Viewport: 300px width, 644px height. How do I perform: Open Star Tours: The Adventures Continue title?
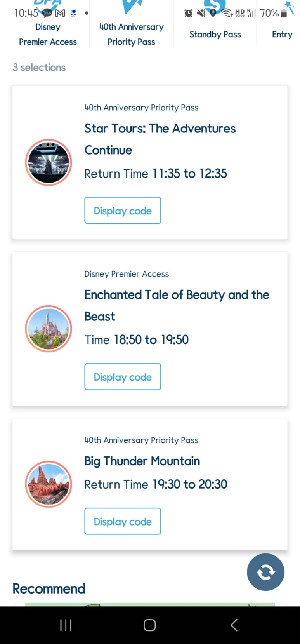click(x=160, y=139)
